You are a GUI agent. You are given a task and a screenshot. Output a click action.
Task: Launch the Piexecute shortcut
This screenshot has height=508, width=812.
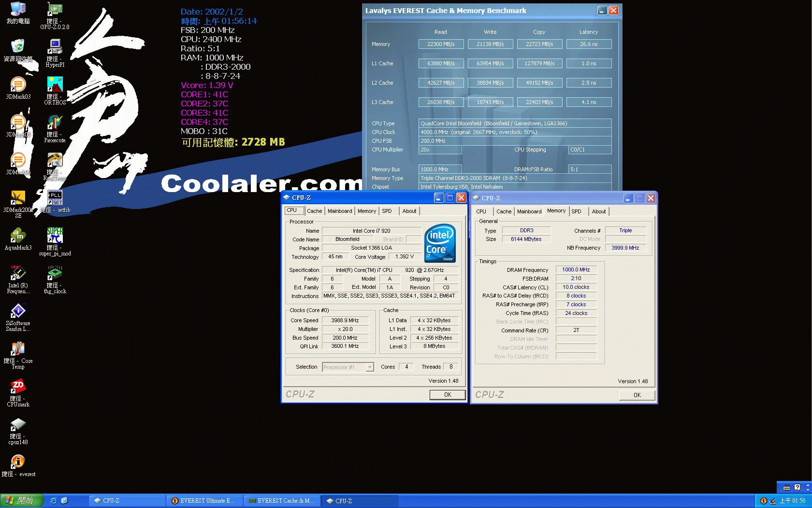(x=55, y=129)
